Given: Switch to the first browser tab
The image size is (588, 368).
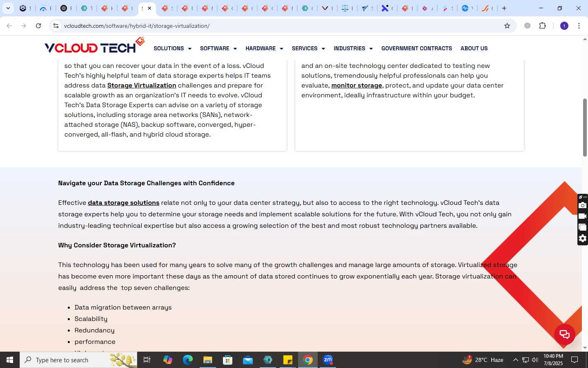Looking at the screenshot, I should pos(25,8).
